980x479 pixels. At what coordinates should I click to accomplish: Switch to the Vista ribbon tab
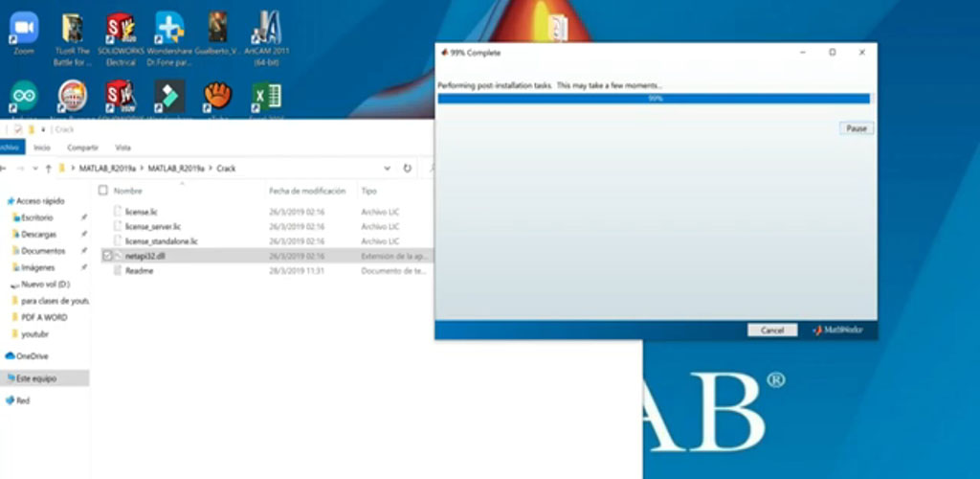123,148
